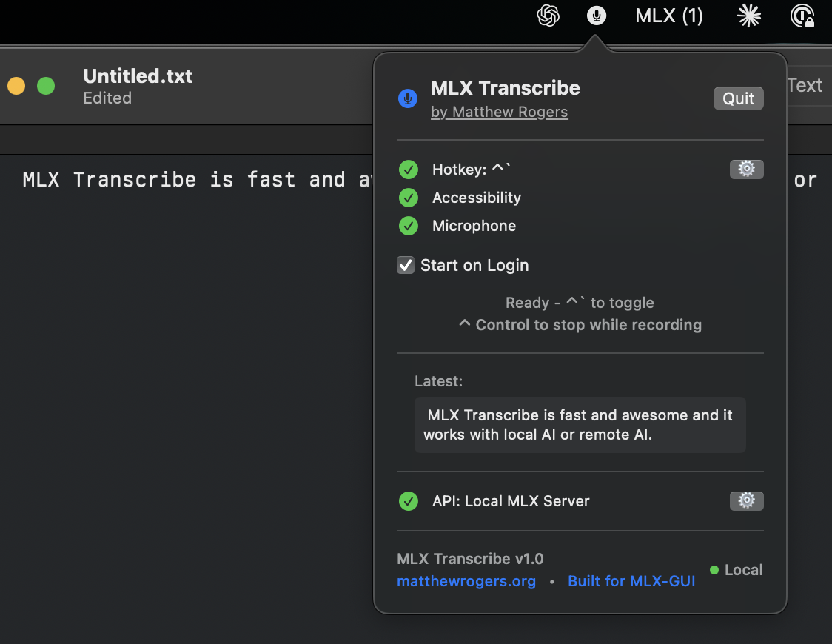This screenshot has height=644, width=832.
Task: Open the Built for MLX-GUI link
Action: 631,581
